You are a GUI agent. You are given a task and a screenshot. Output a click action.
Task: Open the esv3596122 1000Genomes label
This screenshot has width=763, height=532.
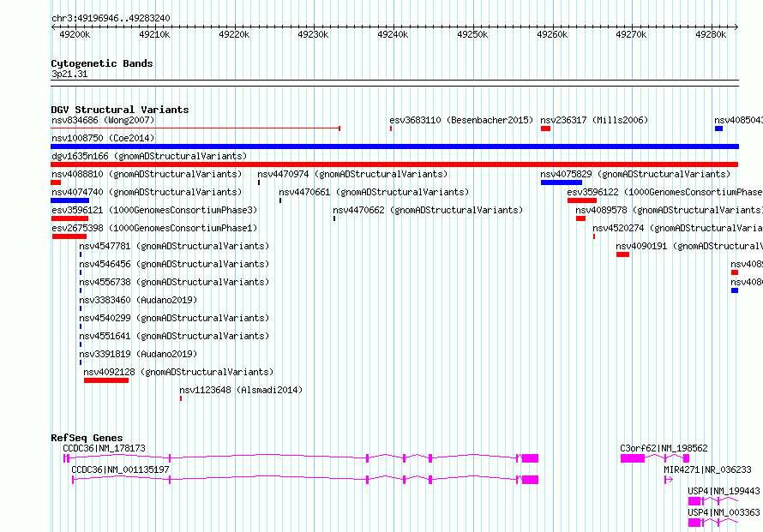[664, 192]
